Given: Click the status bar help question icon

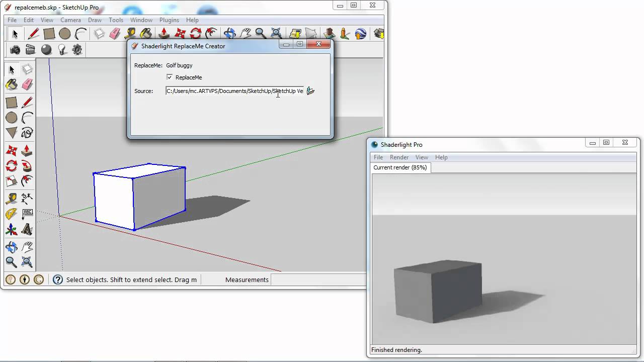Looking at the screenshot, I should (x=58, y=280).
